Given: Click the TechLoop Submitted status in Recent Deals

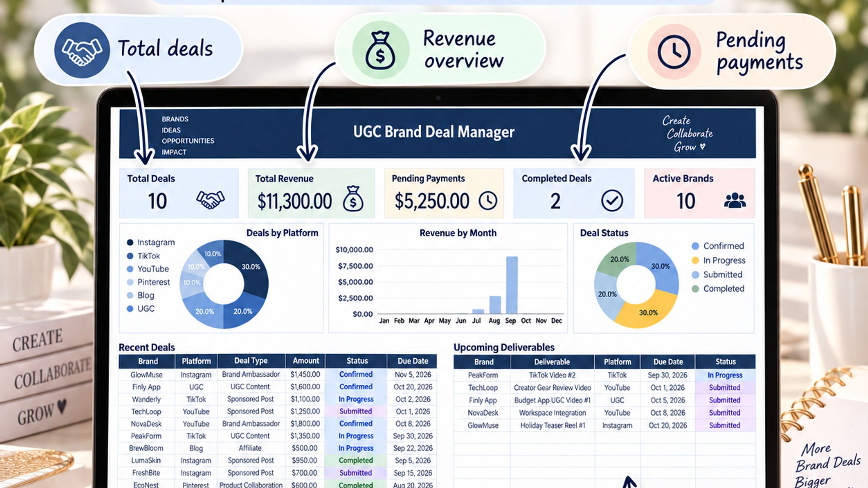Looking at the screenshot, I should click(356, 411).
